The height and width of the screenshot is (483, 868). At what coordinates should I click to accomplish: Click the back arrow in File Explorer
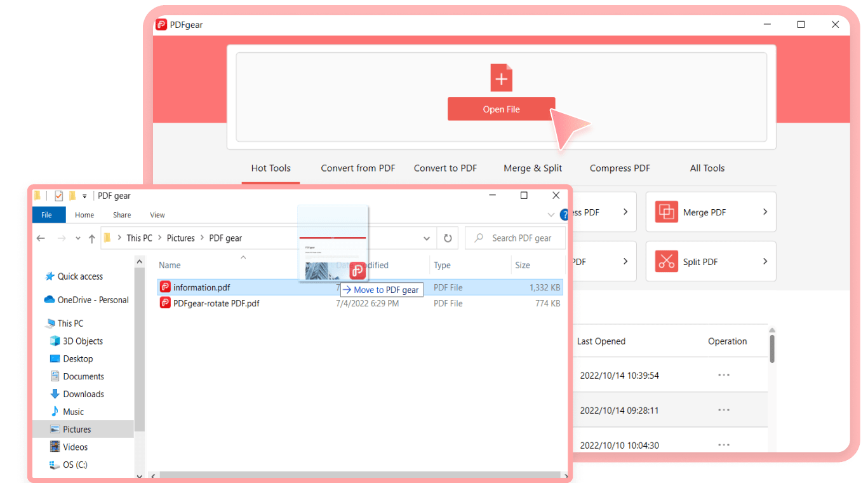coord(41,238)
